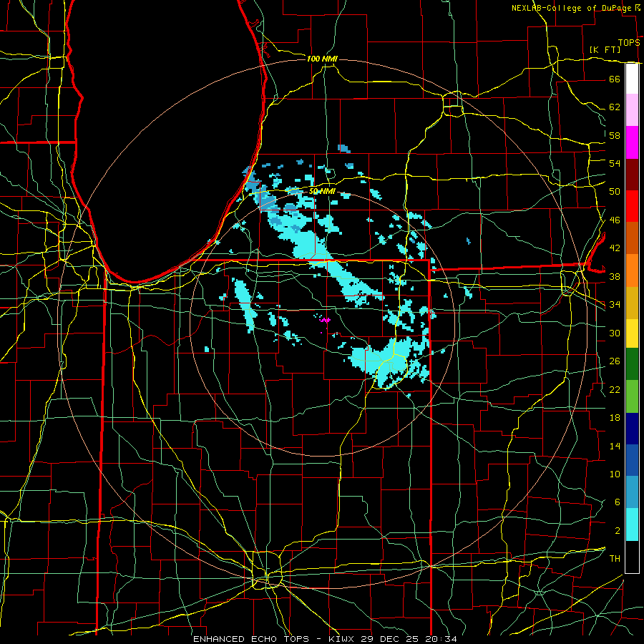Select the 42 value on the legend
This screenshot has height=644, width=644.
pyautogui.click(x=615, y=248)
